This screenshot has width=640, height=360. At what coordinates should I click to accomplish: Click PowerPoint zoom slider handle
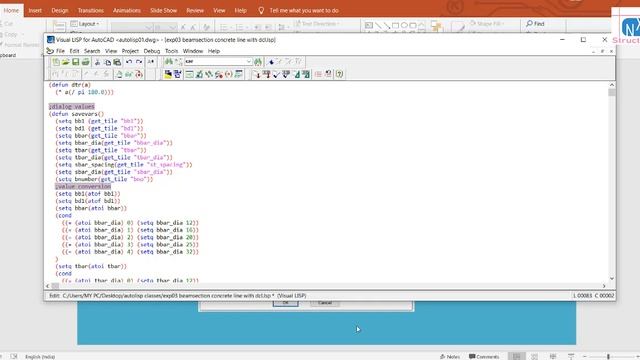[x=608, y=356]
